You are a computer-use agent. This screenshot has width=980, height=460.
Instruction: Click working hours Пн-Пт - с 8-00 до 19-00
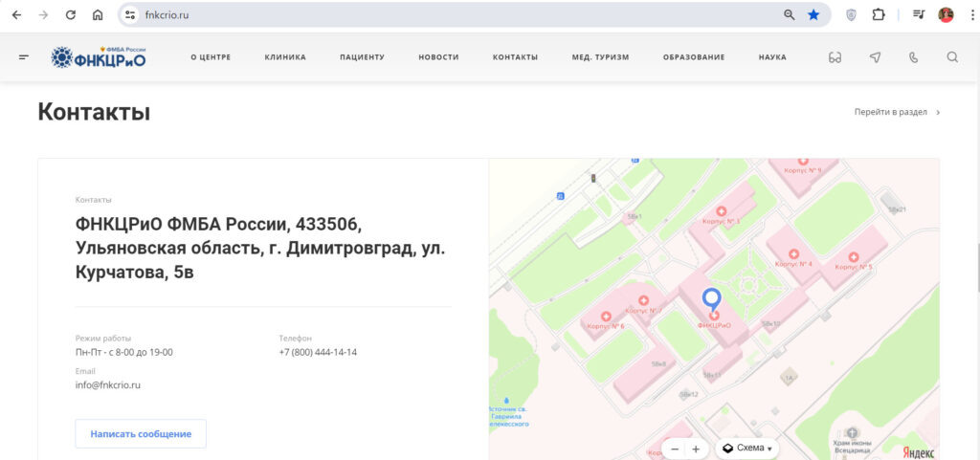(124, 352)
